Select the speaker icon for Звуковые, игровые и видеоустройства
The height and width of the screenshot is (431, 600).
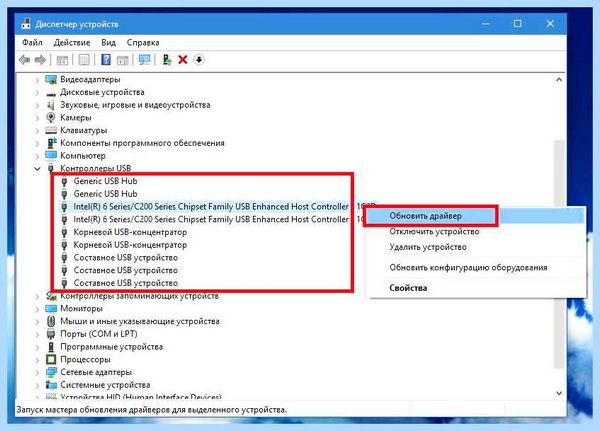point(51,105)
